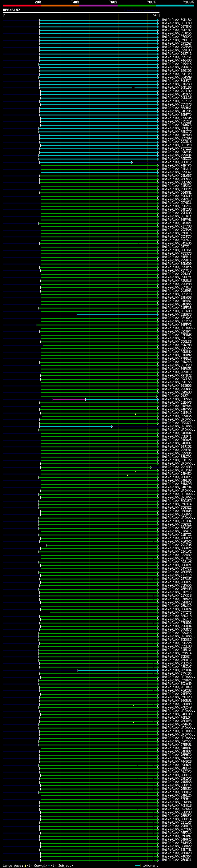Open hit UniRef100_C6TE03
The image size is (197, 868).
[177, 23]
